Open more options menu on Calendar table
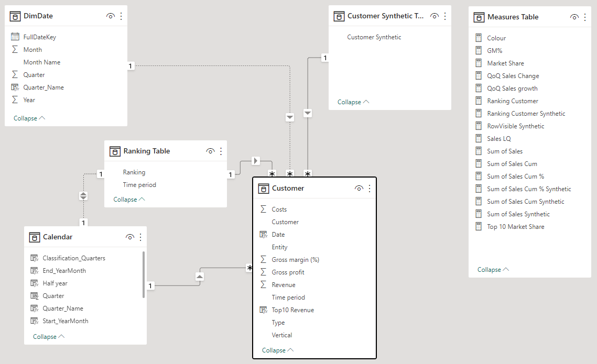 click(140, 237)
